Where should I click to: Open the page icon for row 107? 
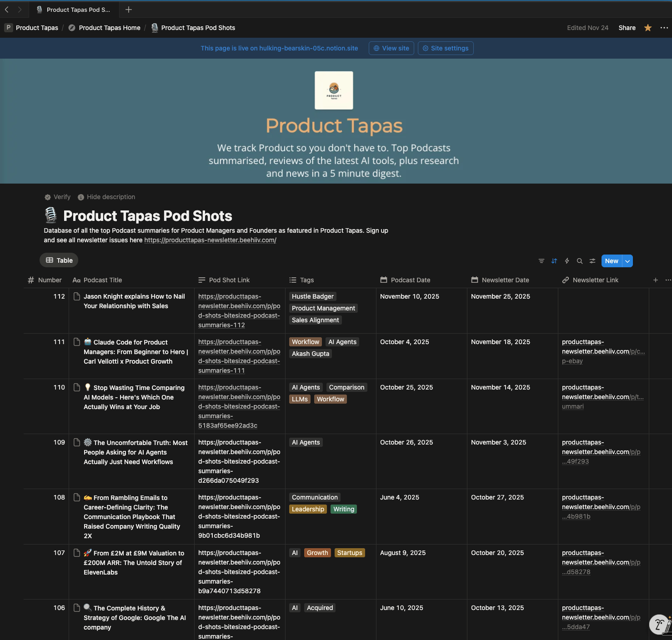(77, 553)
